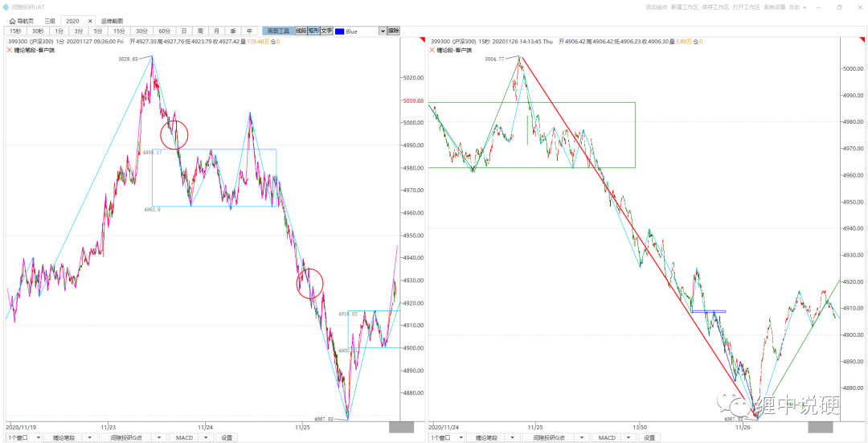Click right chart gray timeline scroll handle
868x443 pixels.
(x=821, y=427)
